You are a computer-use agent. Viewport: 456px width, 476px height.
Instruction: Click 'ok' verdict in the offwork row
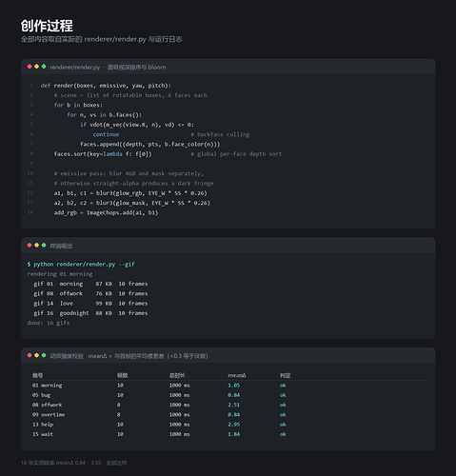point(283,406)
